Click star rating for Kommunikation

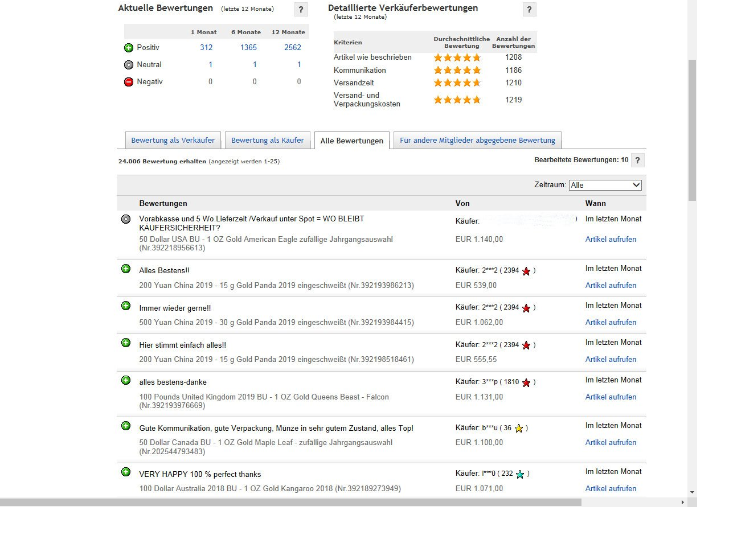pos(457,71)
